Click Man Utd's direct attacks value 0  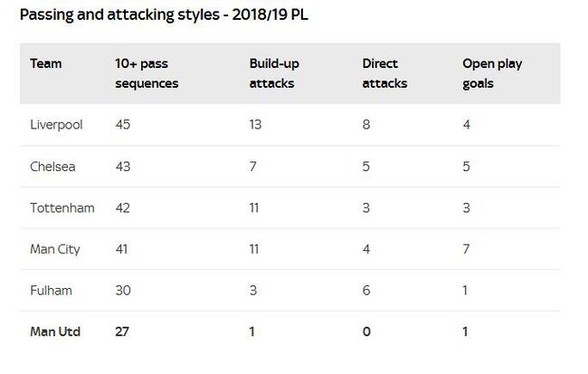[x=366, y=331]
